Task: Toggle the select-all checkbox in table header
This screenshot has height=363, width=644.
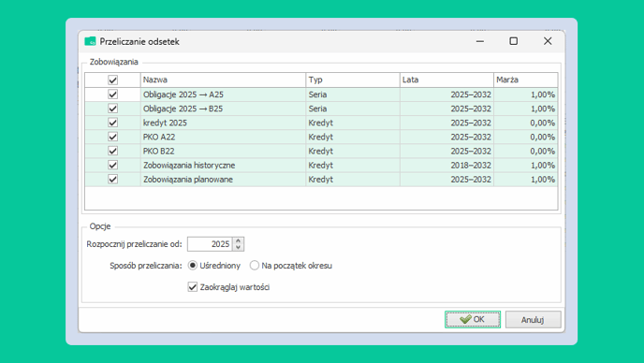Action: click(112, 80)
